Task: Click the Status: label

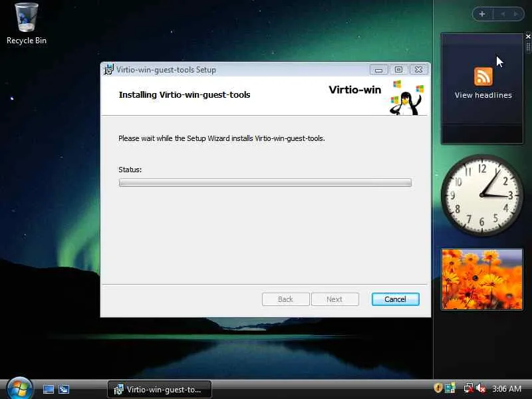Action: [130, 170]
